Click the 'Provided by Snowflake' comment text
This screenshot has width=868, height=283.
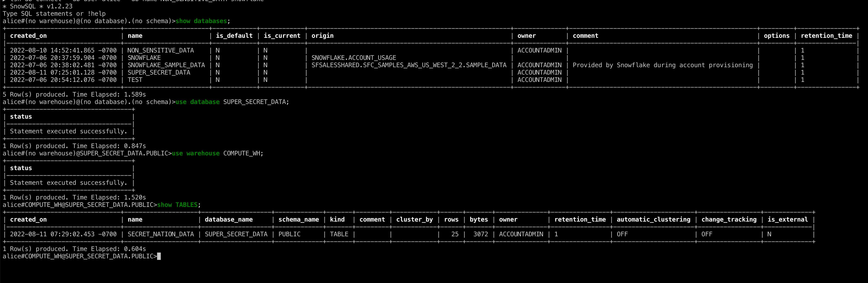click(663, 65)
